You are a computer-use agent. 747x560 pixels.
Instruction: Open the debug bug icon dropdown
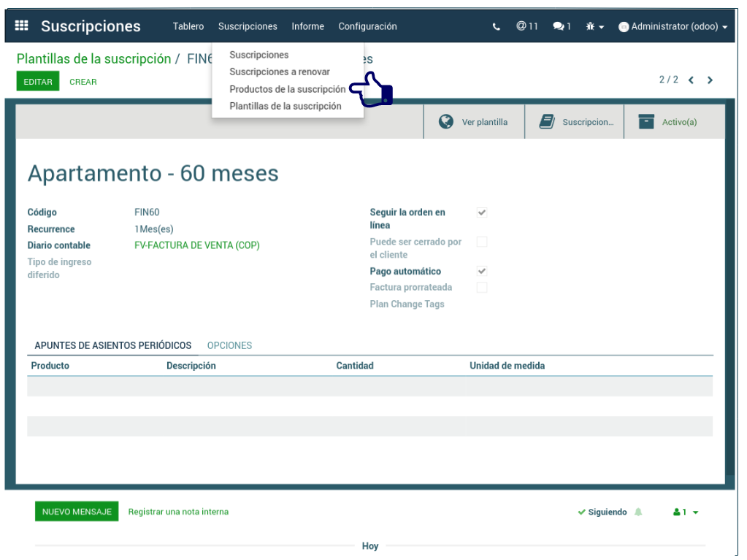pos(594,27)
